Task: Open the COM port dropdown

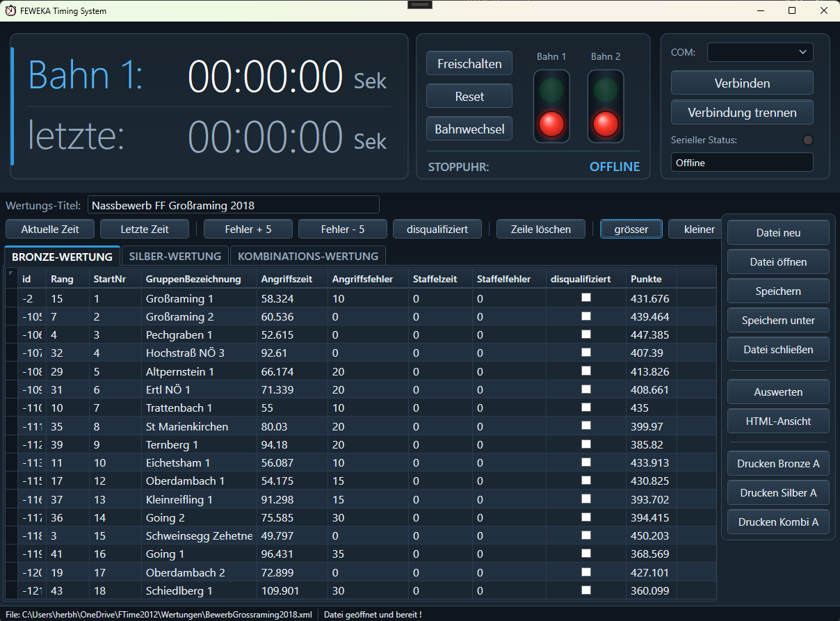Action: [x=760, y=52]
